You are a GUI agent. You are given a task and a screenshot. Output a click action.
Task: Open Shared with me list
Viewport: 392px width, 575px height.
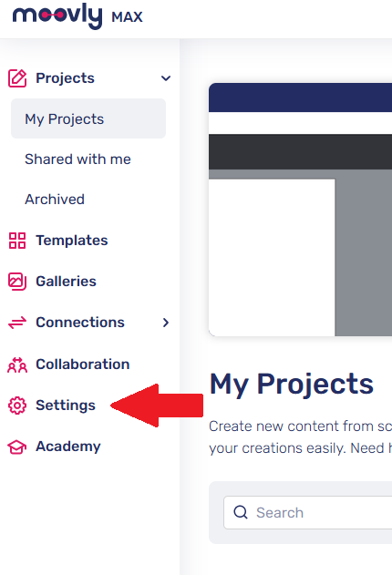pos(77,159)
